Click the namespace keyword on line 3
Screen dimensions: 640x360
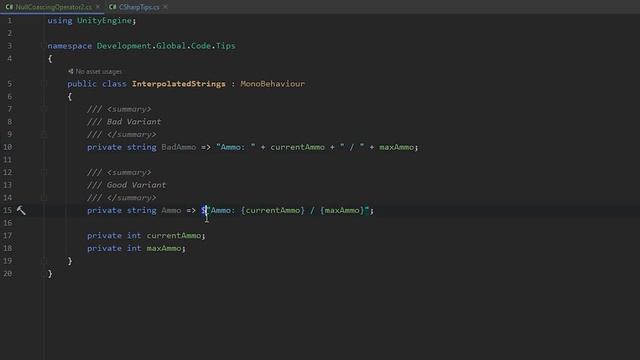70,46
